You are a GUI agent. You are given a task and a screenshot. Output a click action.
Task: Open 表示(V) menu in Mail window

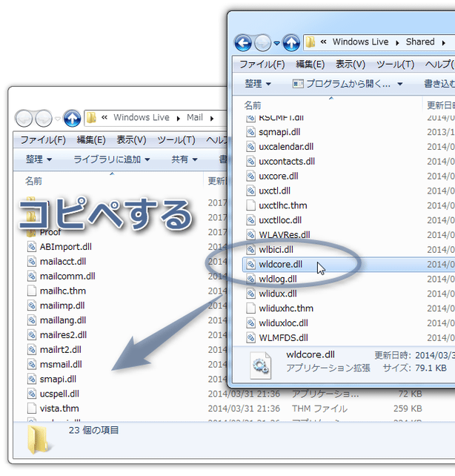click(x=131, y=140)
